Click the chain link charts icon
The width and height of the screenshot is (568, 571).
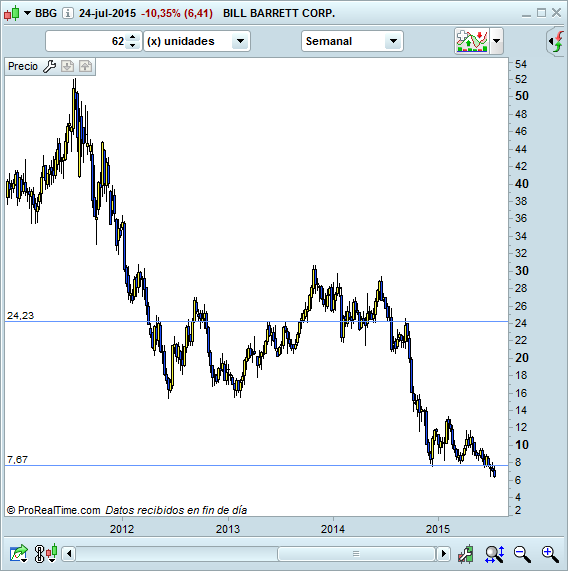[39, 554]
